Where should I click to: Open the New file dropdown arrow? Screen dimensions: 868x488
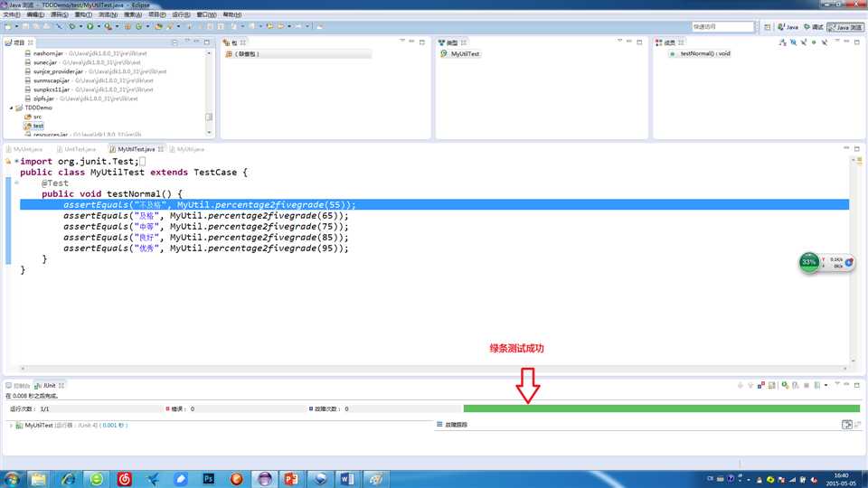[x=16, y=26]
